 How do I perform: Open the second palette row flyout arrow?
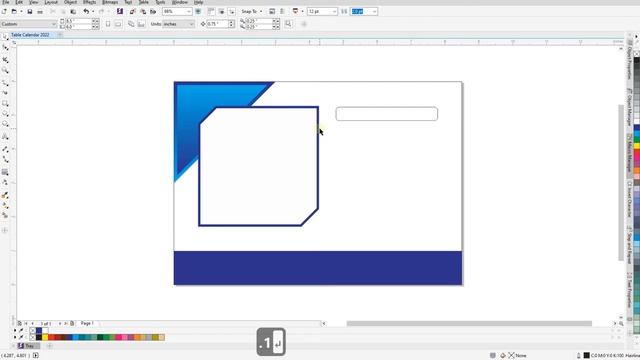pos(15,337)
